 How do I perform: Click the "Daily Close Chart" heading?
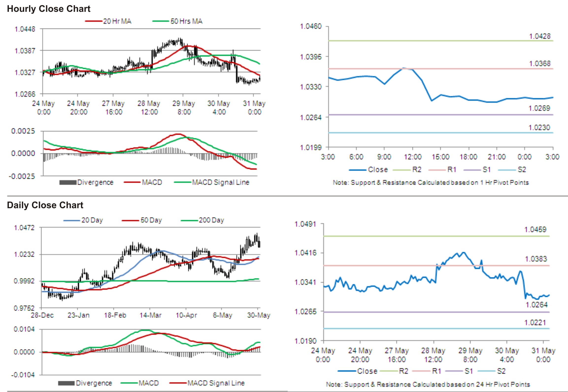pos(45,205)
